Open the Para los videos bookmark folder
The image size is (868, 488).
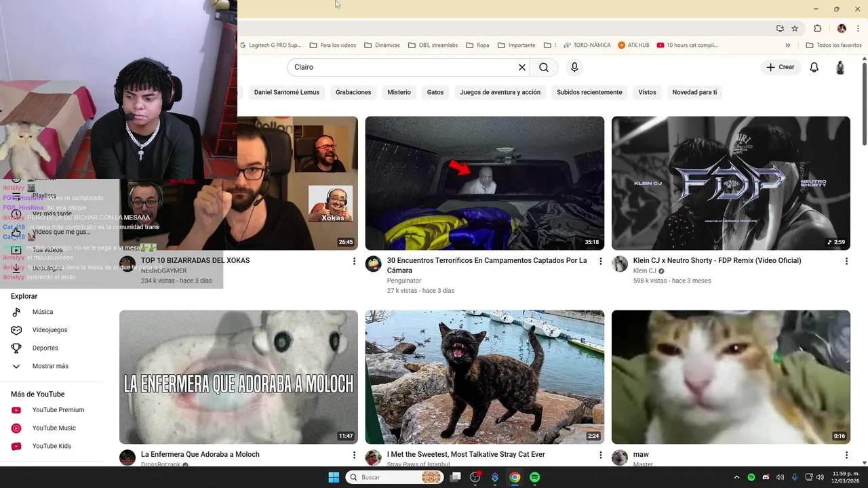point(333,45)
